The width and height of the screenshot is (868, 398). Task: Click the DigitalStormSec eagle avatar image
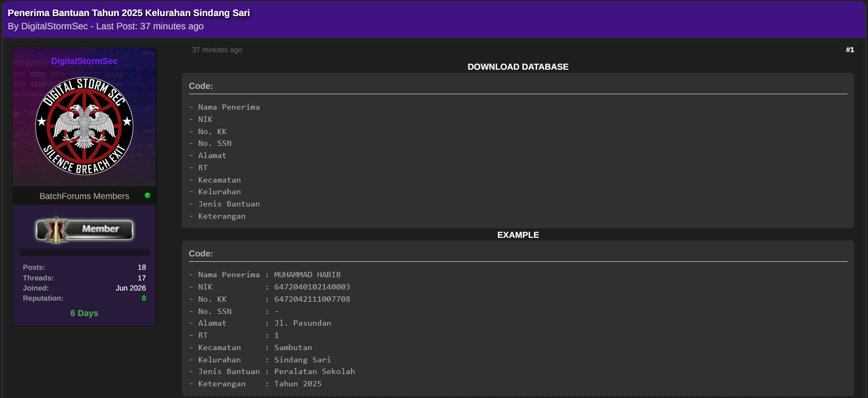pyautogui.click(x=84, y=126)
